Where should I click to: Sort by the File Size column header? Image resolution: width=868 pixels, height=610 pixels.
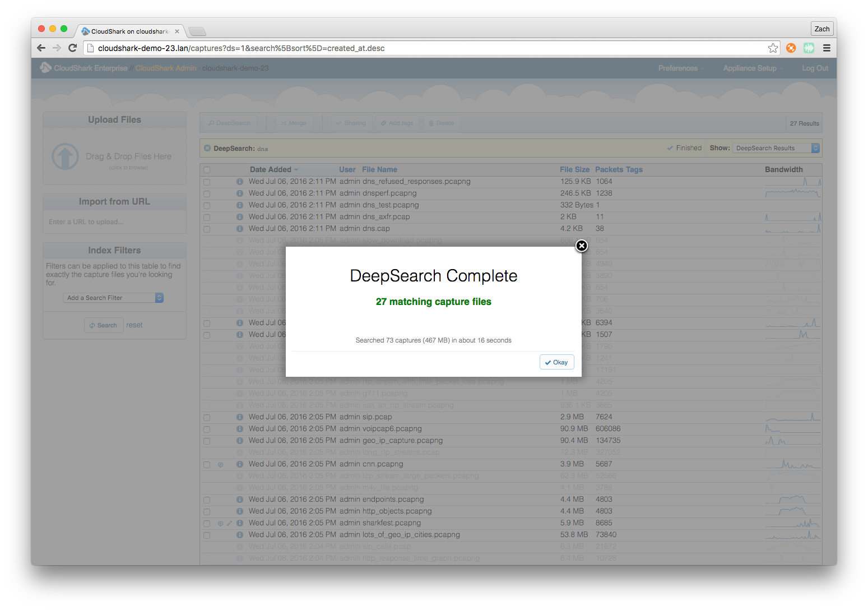pos(574,169)
